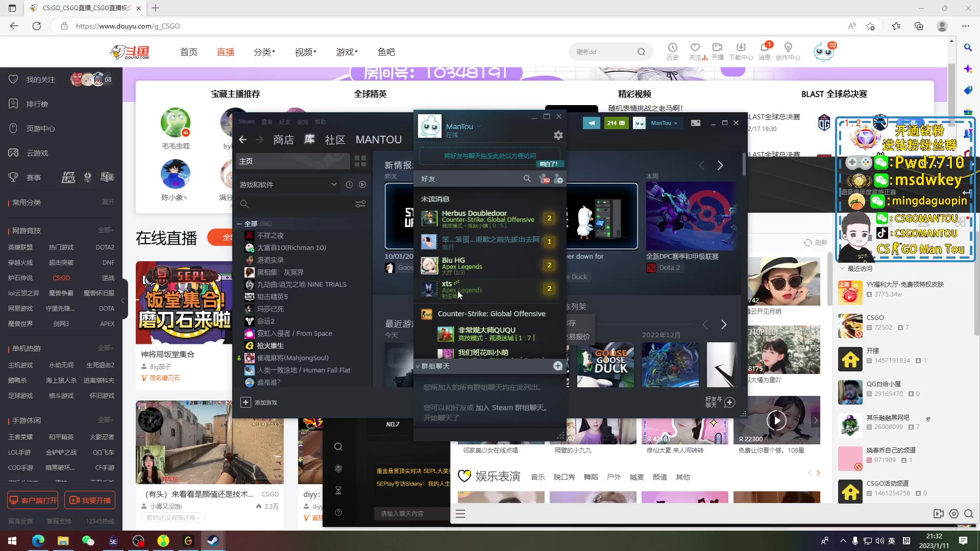Viewport: 980px width, 551px height.
Task: Open the friends search magnifier in Steam friends window
Action: tap(528, 179)
